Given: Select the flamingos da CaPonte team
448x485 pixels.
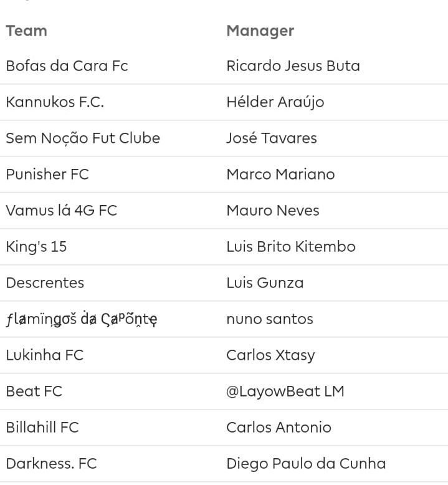Looking at the screenshot, I should click(82, 319).
